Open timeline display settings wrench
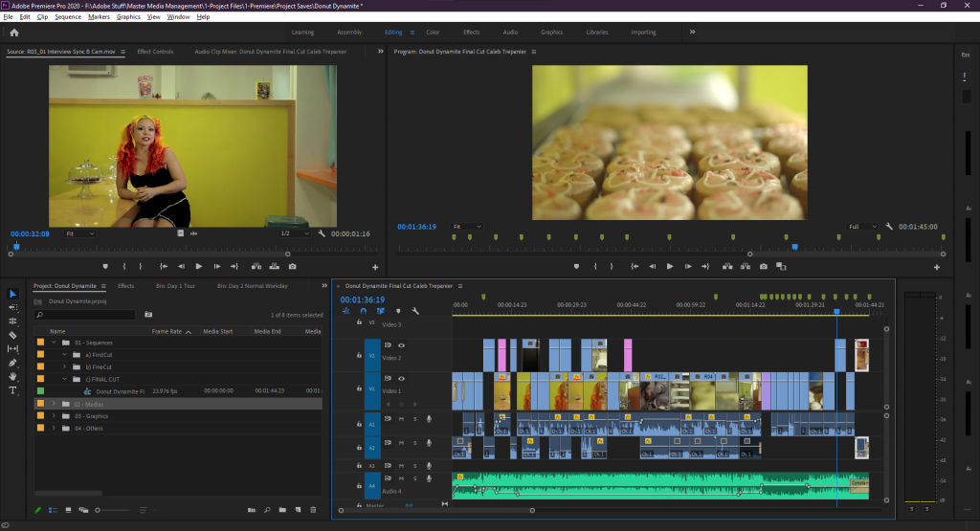 415,311
